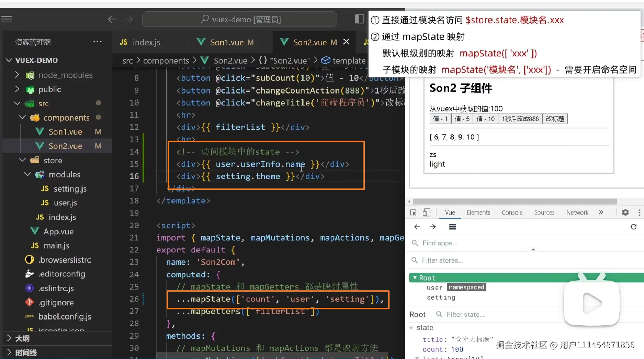Click the command center search box vuex-demo
644x359 pixels.
(x=239, y=19)
